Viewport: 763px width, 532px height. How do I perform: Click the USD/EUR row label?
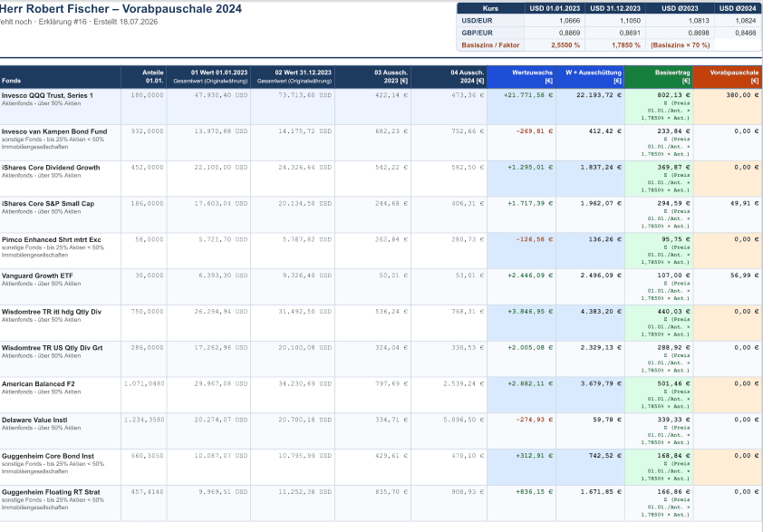coord(477,21)
